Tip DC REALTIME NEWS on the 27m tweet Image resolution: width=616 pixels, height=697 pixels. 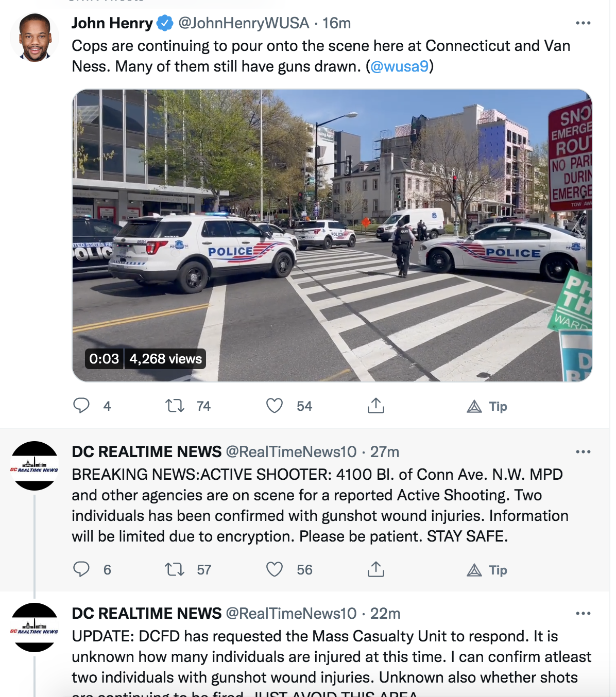[x=487, y=570]
